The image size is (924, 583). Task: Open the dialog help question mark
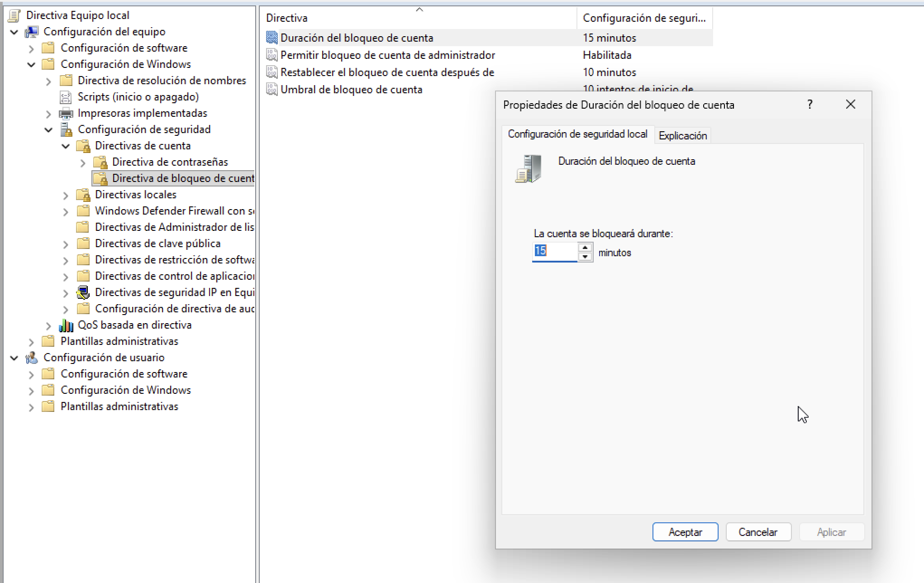(x=810, y=105)
